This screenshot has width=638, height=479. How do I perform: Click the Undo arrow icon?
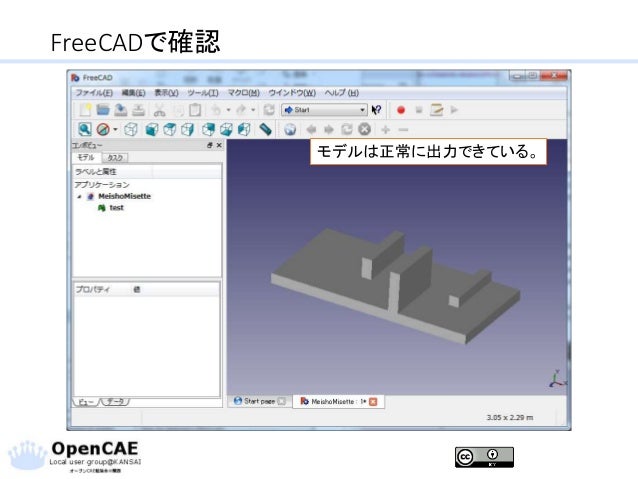[x=216, y=110]
